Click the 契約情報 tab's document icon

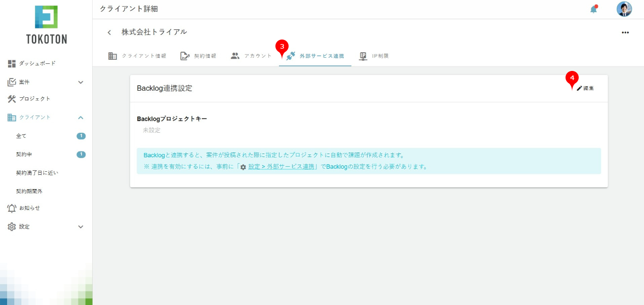[x=185, y=56]
